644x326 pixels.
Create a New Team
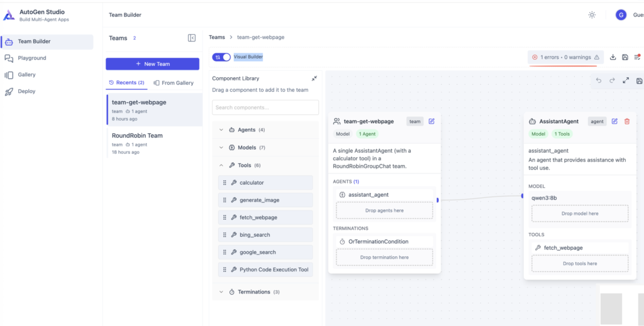(152, 64)
